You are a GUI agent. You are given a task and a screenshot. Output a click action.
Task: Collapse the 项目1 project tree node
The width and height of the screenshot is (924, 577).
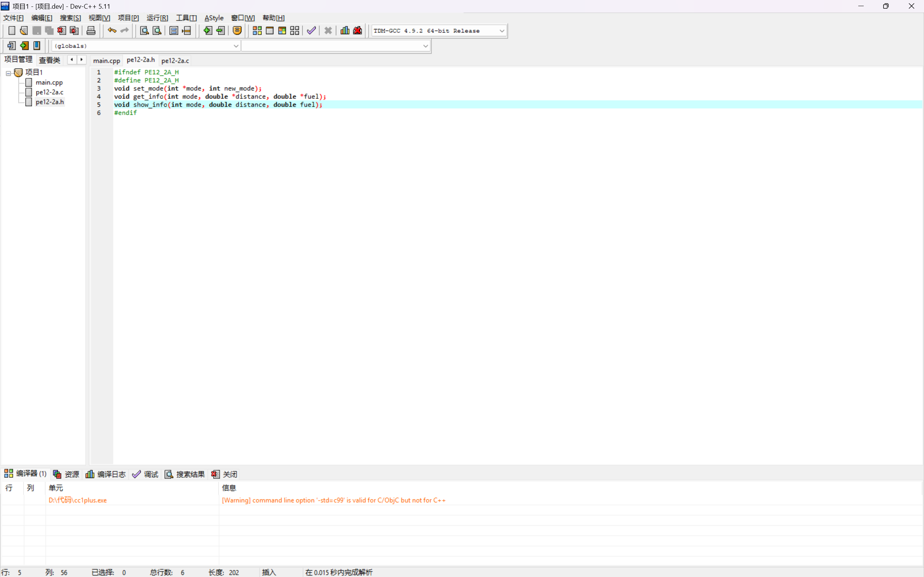pyautogui.click(x=8, y=73)
